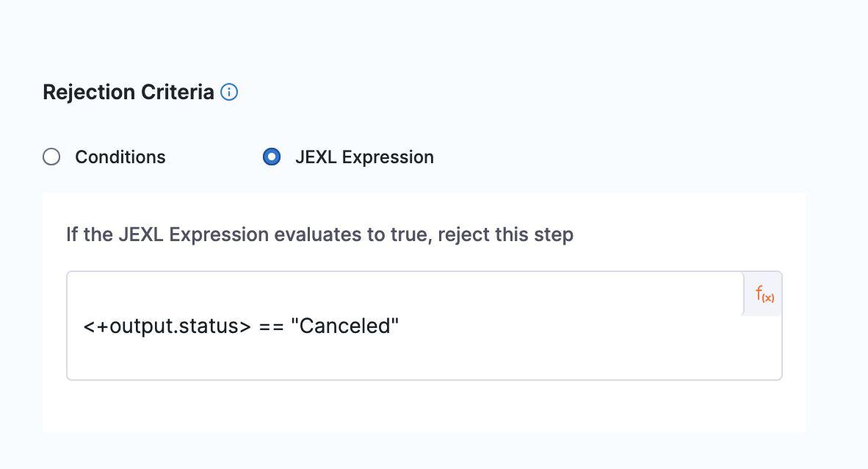The image size is (868, 469).
Task: Click the word "Expression" in the radio label
Action: (x=386, y=157)
